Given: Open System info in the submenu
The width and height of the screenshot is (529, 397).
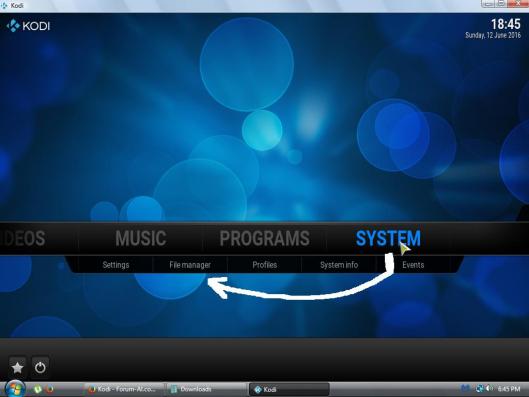Looking at the screenshot, I should (339, 265).
